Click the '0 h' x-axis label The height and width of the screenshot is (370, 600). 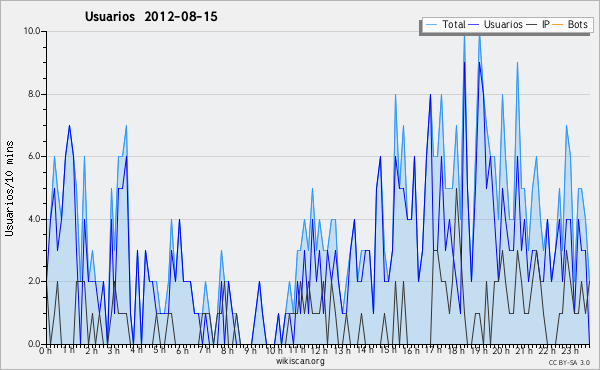[45, 350]
